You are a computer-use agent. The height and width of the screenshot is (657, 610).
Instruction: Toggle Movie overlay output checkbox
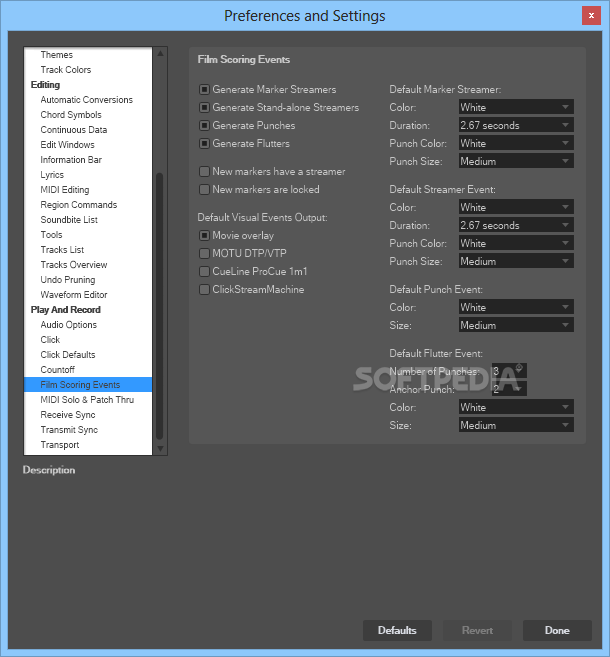point(204,235)
